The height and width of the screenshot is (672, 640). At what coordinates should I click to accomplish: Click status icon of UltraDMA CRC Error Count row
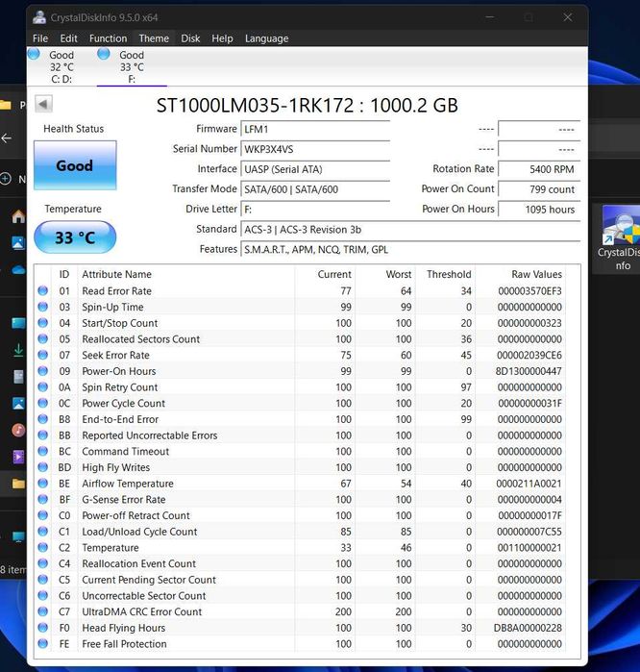pos(43,611)
